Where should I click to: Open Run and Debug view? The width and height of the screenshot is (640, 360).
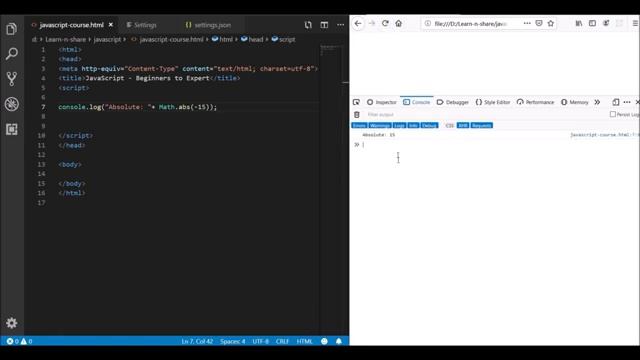(x=11, y=104)
